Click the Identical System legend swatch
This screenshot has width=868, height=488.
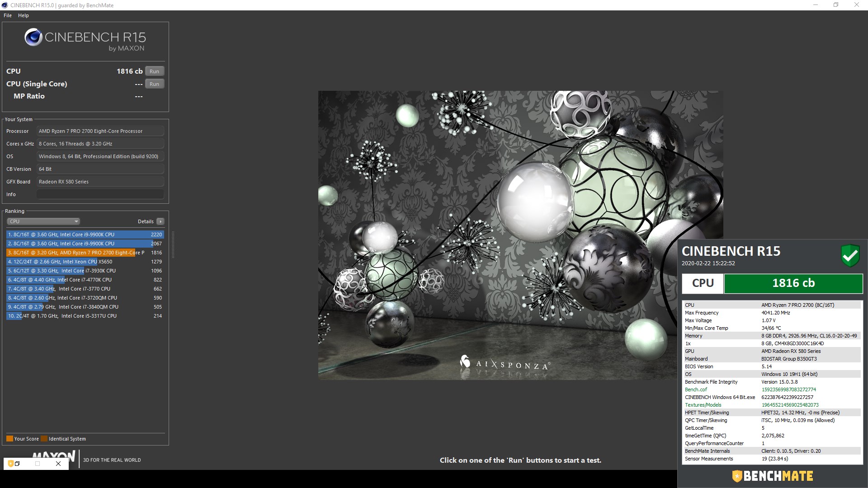coord(44,439)
